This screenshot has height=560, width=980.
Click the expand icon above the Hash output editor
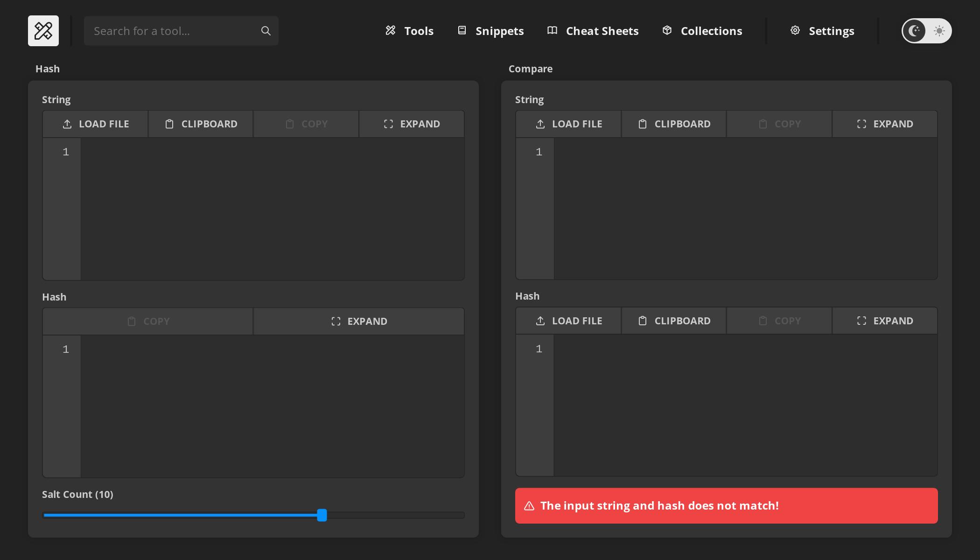click(336, 322)
